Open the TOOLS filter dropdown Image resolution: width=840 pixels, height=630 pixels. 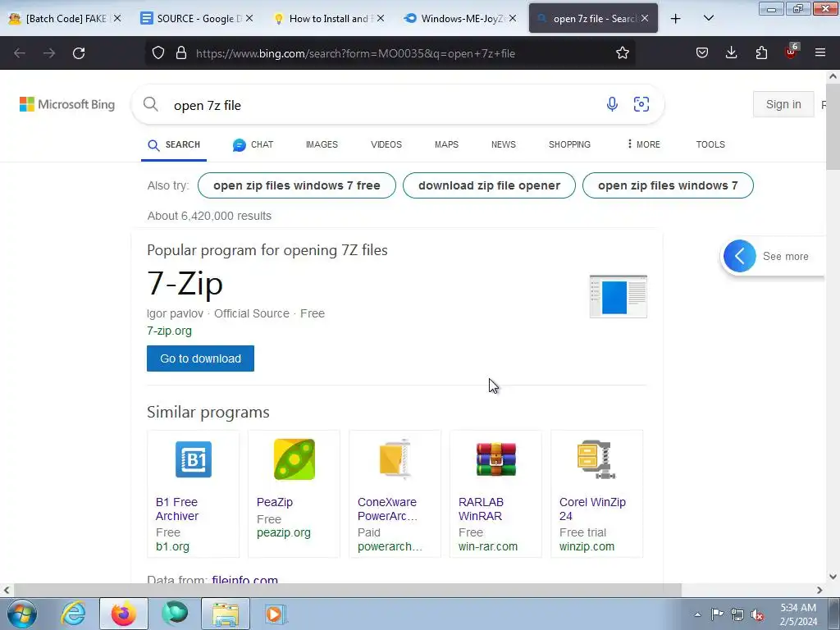pos(710,144)
